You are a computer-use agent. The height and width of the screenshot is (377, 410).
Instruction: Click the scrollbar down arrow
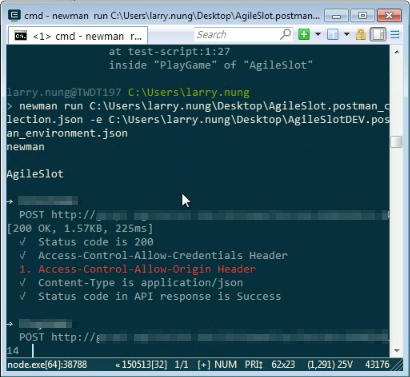[x=397, y=350]
